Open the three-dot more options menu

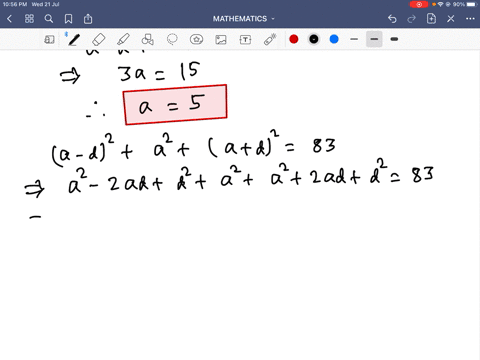point(470,19)
